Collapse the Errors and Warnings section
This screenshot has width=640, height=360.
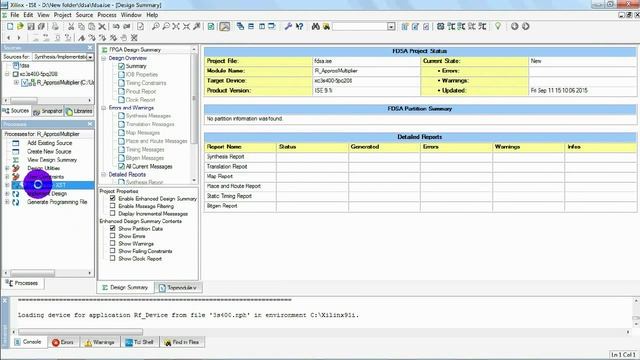coord(104,108)
